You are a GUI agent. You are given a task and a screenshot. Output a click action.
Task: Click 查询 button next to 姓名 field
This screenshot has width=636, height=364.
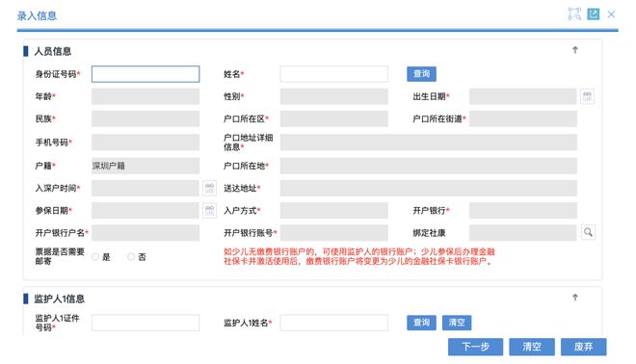click(x=421, y=74)
